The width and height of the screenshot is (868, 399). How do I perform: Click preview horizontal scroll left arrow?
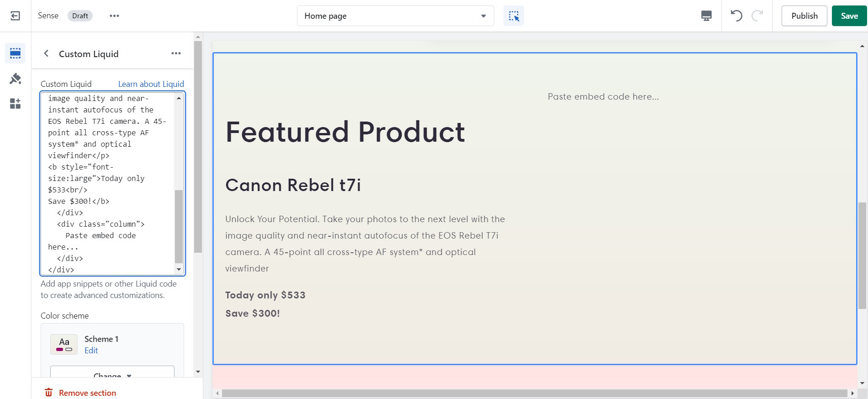[x=217, y=394]
